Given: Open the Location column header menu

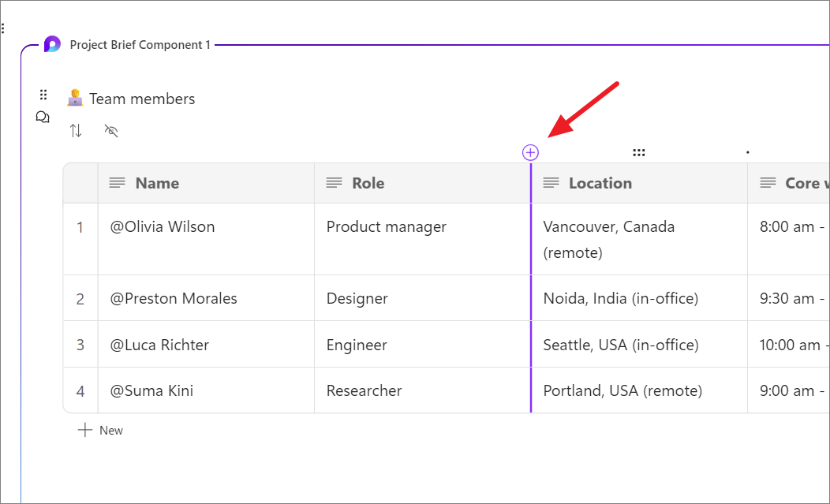Looking at the screenshot, I should 600,183.
